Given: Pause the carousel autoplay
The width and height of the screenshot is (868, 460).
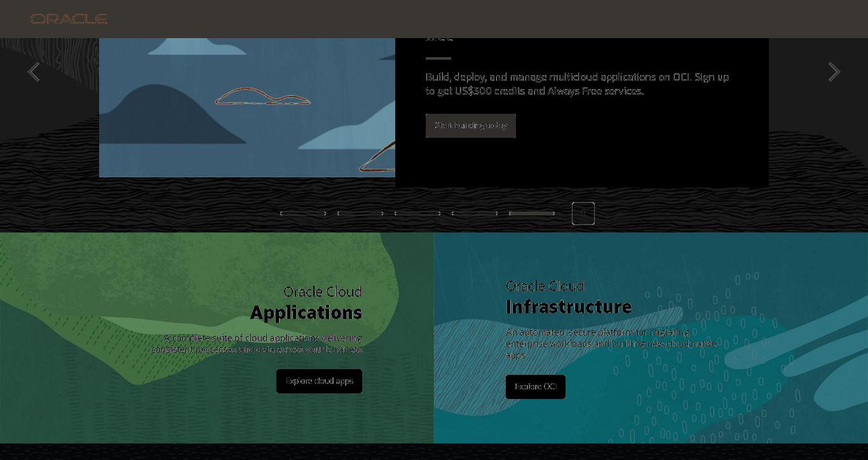Looking at the screenshot, I should tap(583, 213).
